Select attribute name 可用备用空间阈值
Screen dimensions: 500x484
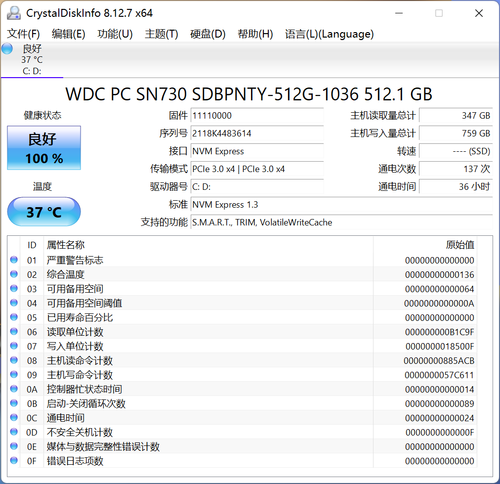coord(84,303)
